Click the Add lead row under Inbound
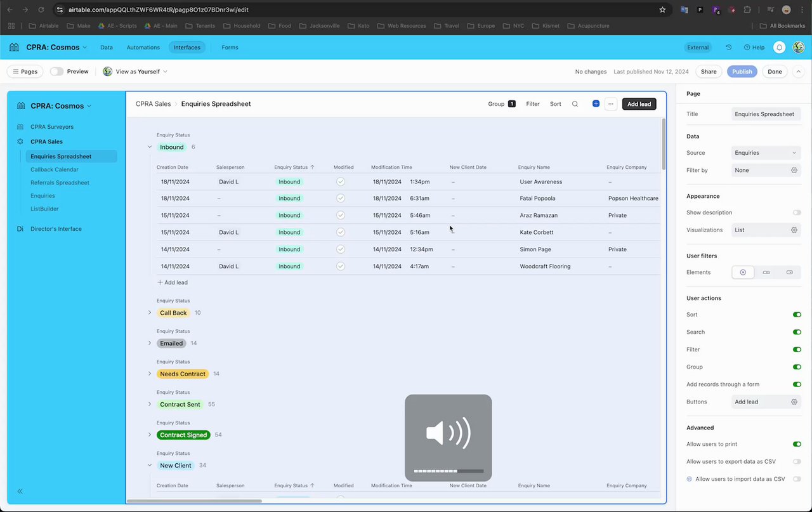 tap(173, 282)
